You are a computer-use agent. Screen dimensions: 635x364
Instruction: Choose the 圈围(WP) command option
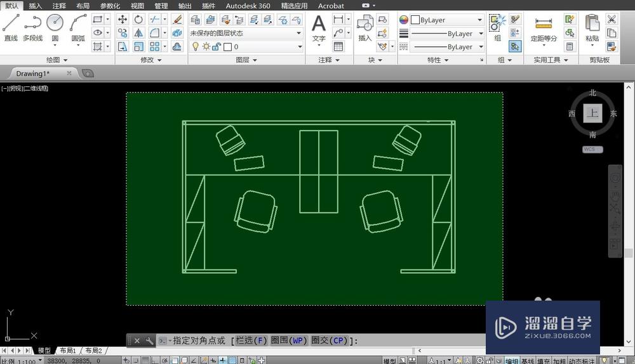[x=289, y=341]
